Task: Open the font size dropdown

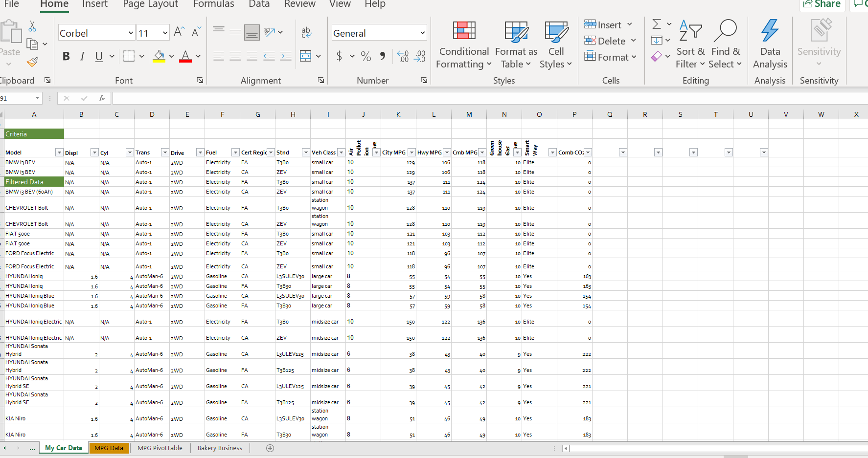Action: tap(165, 32)
